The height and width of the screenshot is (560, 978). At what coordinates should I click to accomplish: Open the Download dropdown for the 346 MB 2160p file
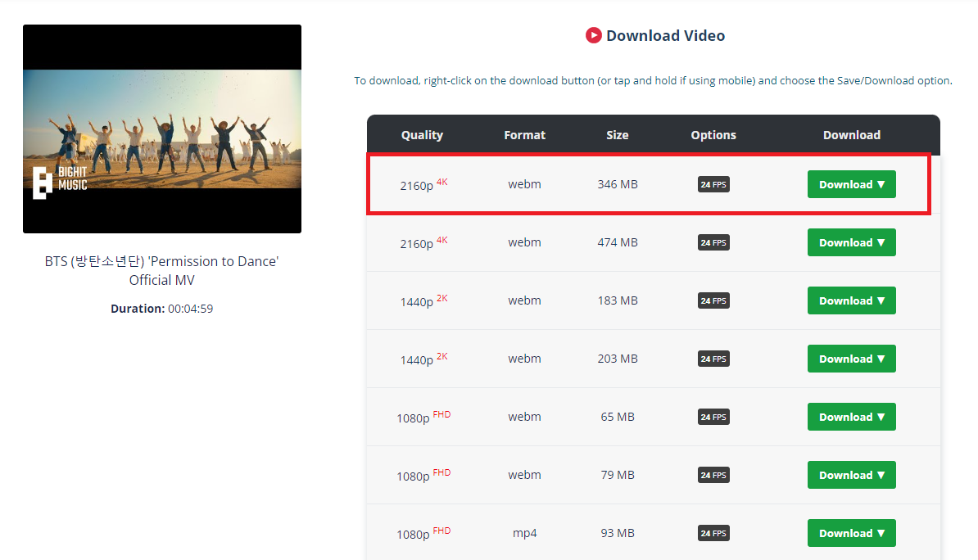pyautogui.click(x=851, y=185)
